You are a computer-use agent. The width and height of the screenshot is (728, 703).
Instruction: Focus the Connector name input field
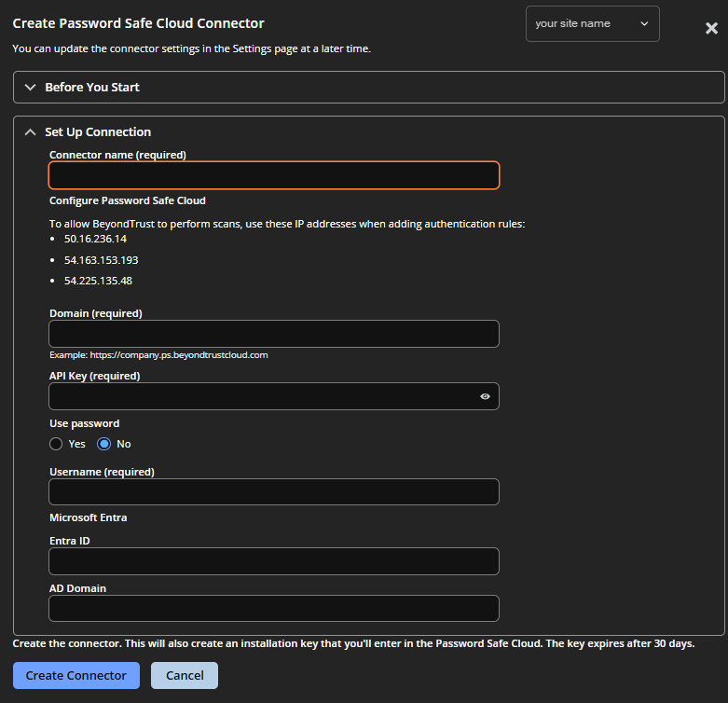pos(274,175)
